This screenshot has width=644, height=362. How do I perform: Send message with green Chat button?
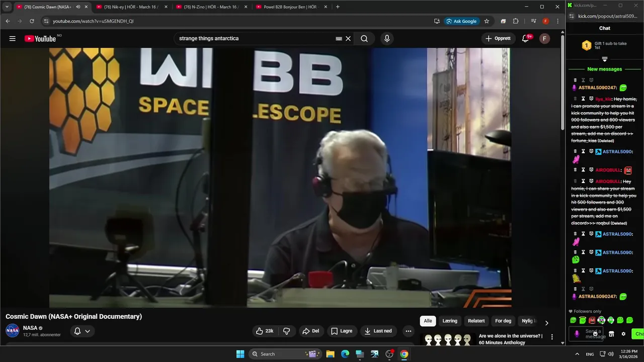tap(638, 334)
